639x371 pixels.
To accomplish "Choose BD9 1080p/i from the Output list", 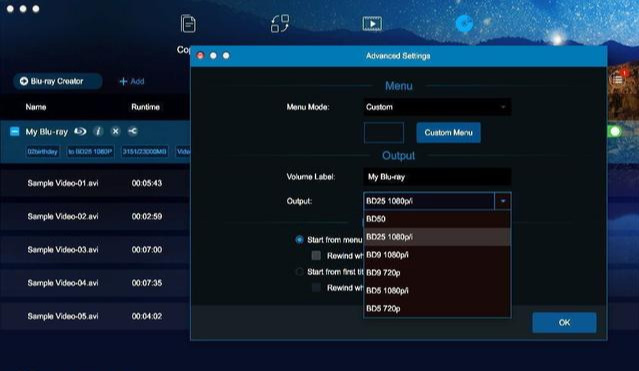I will [437, 255].
